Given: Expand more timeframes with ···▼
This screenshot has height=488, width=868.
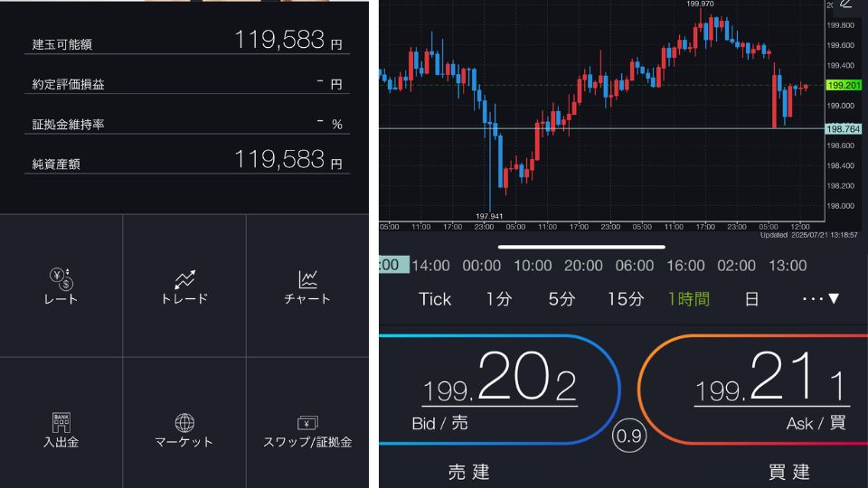Looking at the screenshot, I should click(821, 299).
